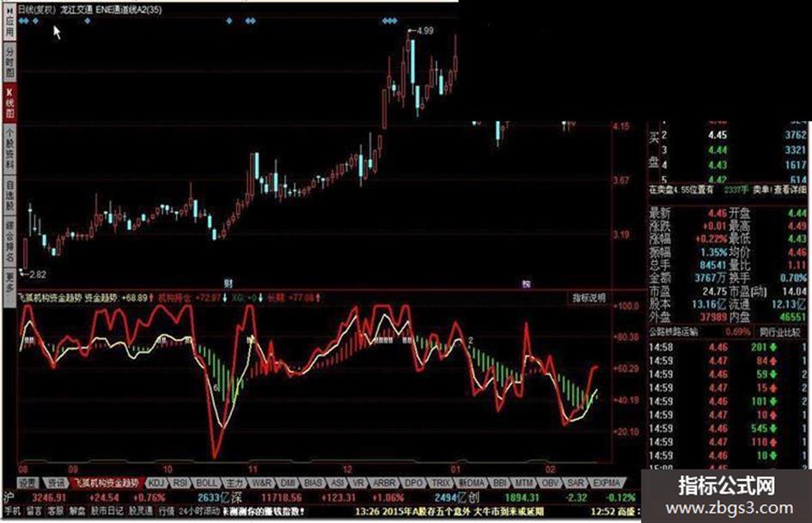
Task: Click 留言 in bottom status bar
Action: pos(34,511)
